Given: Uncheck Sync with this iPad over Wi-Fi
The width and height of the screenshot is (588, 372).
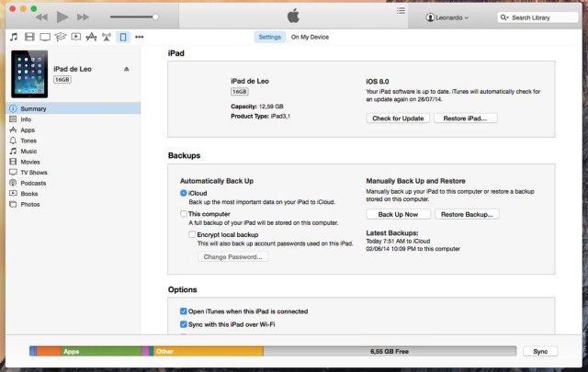Looking at the screenshot, I should pyautogui.click(x=184, y=324).
